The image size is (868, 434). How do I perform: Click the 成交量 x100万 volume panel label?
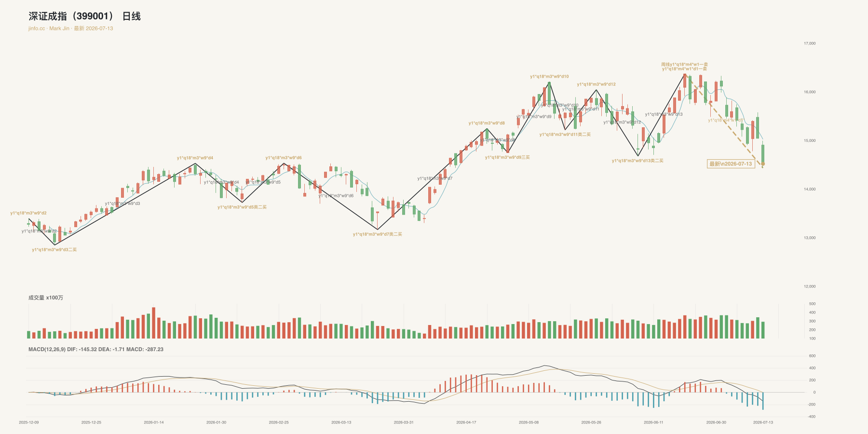46,298
